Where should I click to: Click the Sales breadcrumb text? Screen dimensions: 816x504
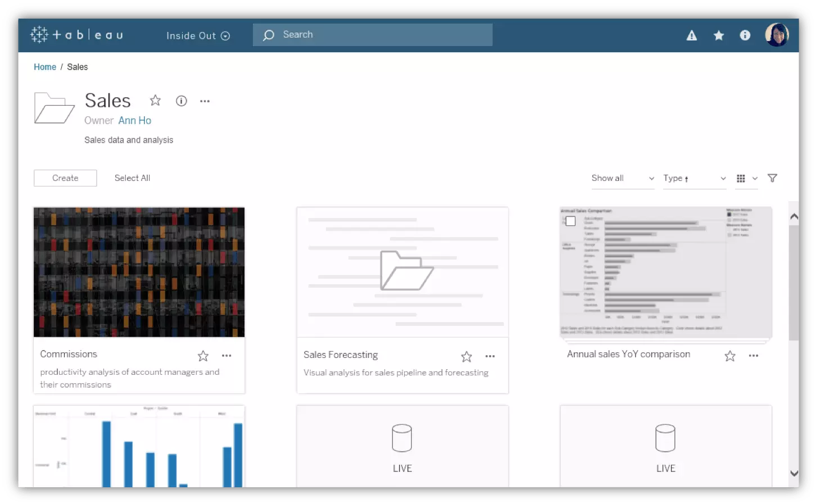click(77, 67)
